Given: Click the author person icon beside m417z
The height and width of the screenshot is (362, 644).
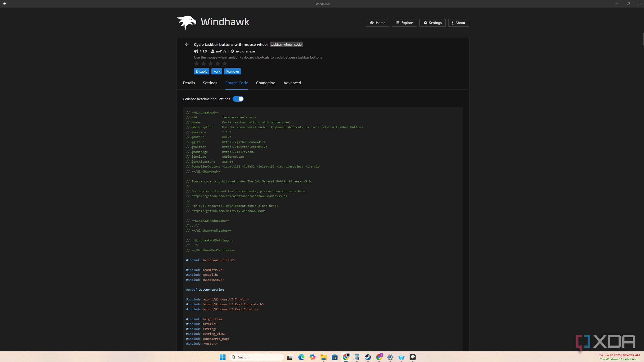Looking at the screenshot, I should click(213, 51).
